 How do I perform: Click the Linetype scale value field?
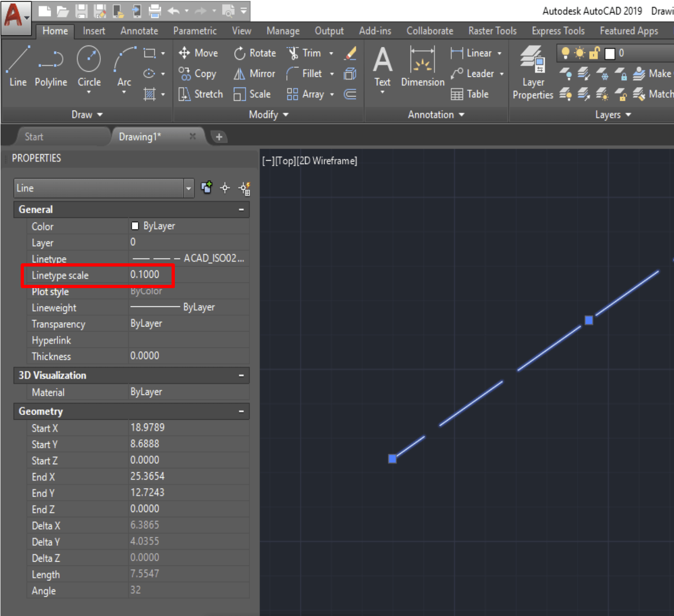[188, 275]
